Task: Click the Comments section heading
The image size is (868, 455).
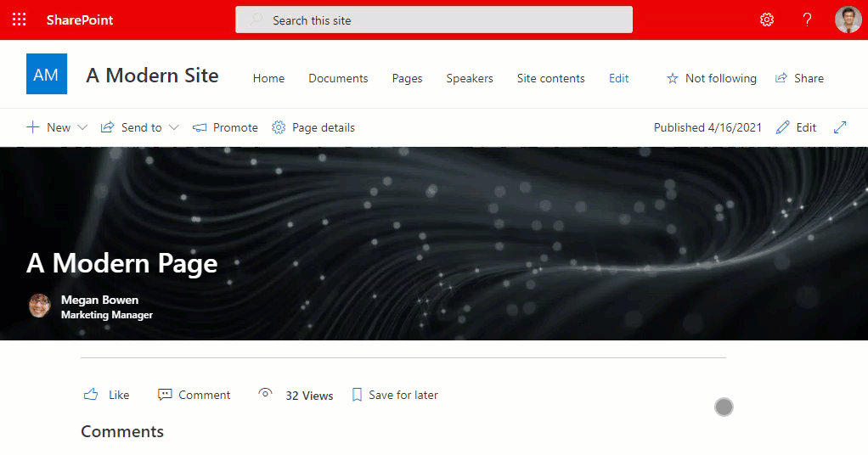Action: (122, 432)
